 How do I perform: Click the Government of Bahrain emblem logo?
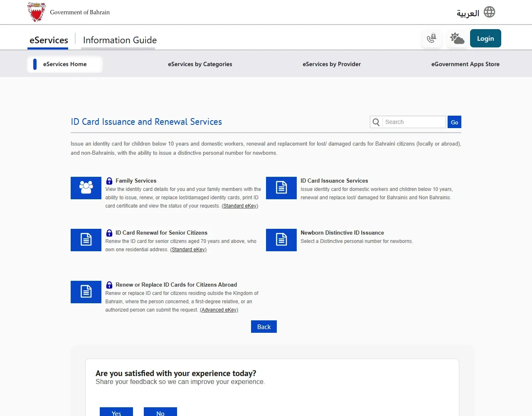tap(37, 12)
